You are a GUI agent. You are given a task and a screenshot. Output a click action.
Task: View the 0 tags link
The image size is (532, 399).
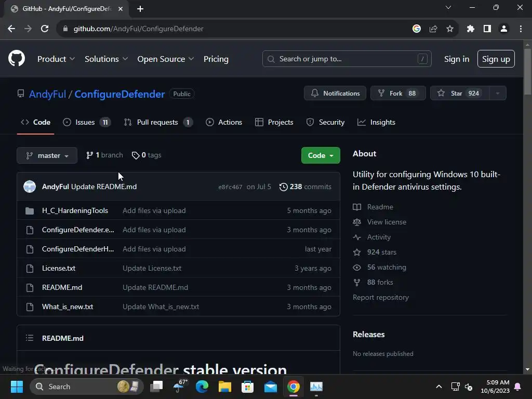(147, 155)
